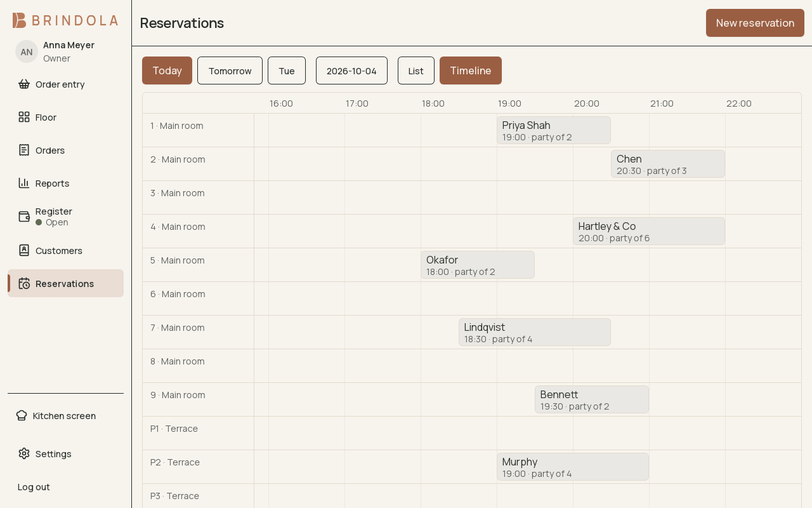The image size is (812, 508).
Task: Open Hartley & Co reservation block
Action: click(x=649, y=231)
